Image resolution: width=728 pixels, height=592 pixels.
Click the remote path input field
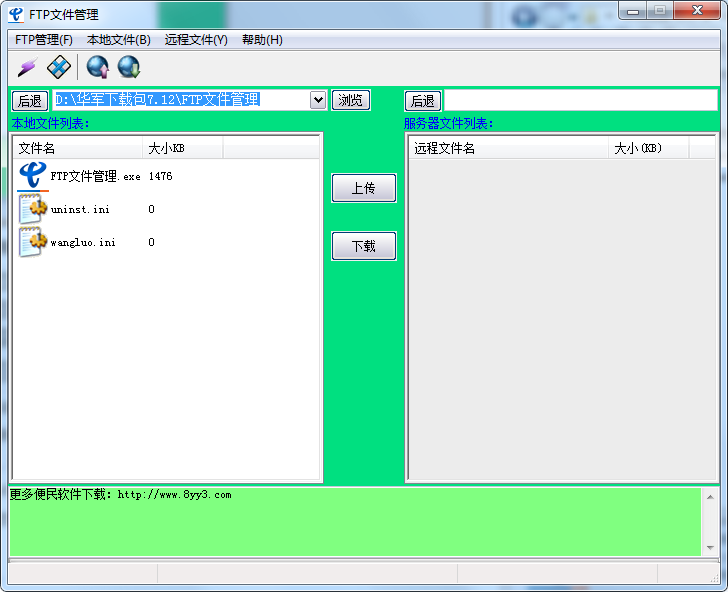click(x=580, y=100)
